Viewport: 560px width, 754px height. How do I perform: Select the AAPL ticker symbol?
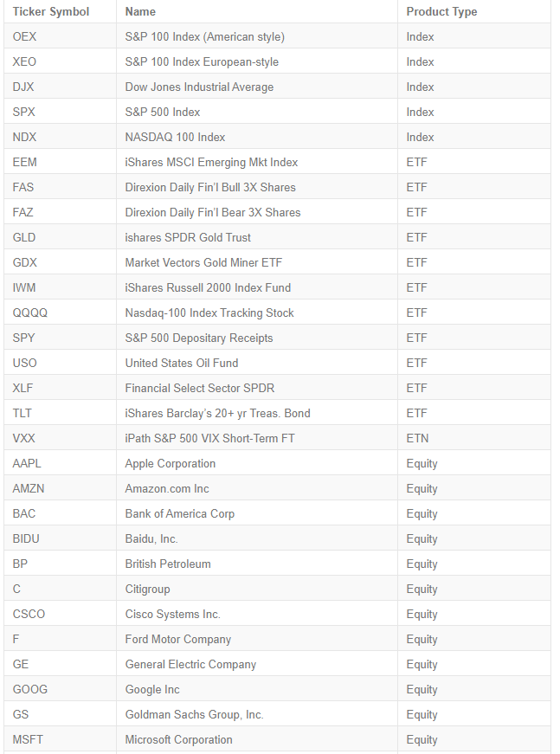pos(27,463)
